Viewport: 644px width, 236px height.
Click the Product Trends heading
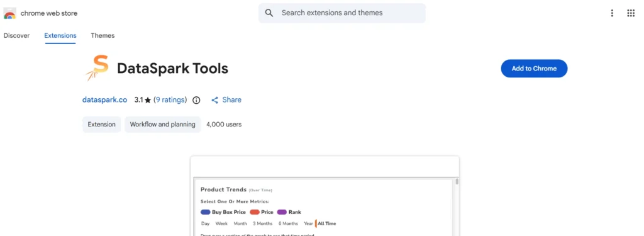tap(223, 189)
